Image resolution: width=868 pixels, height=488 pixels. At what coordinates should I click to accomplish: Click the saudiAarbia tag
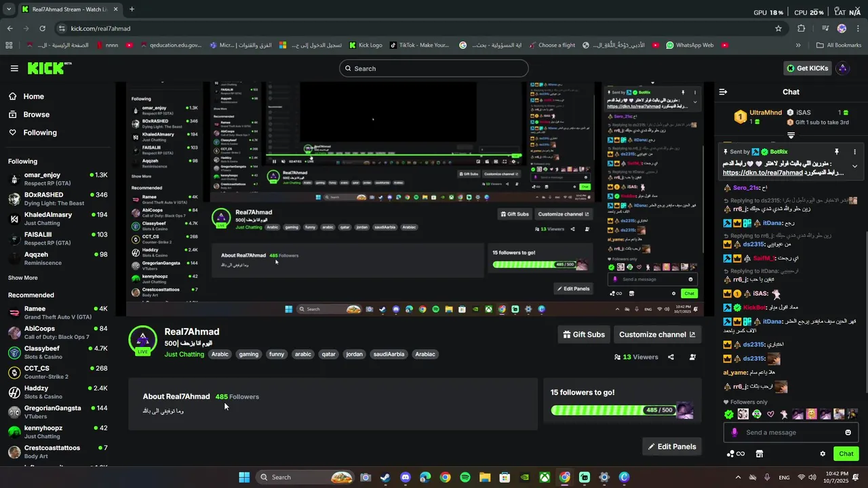pyautogui.click(x=389, y=354)
